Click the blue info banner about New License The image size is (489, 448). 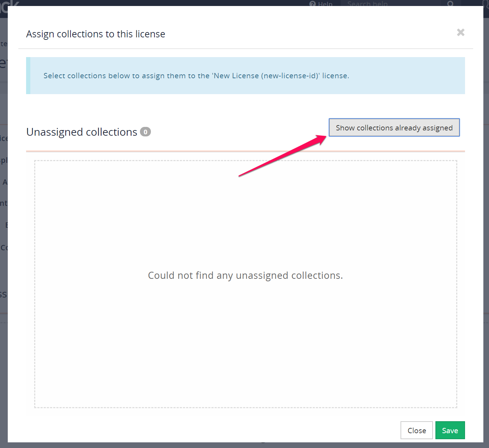coord(245,76)
